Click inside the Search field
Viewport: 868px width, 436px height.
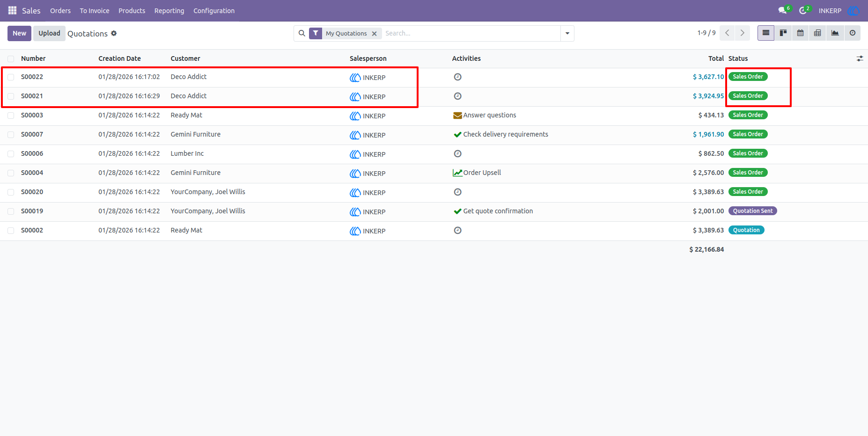pos(471,33)
